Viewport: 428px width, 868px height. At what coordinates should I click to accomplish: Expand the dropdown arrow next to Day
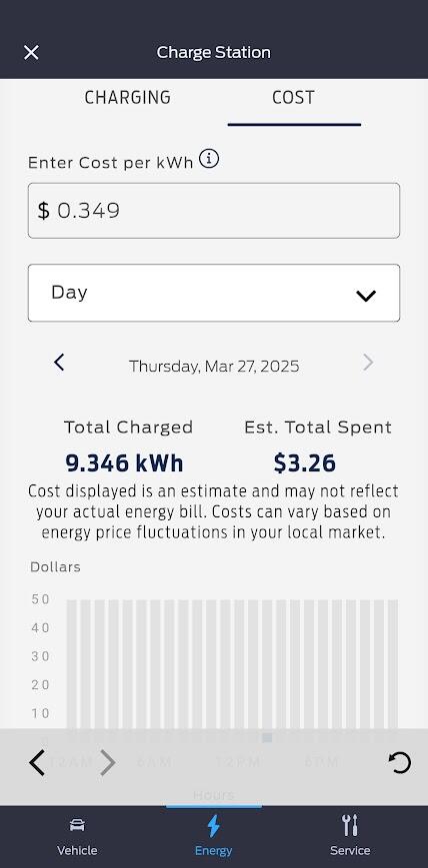(366, 297)
